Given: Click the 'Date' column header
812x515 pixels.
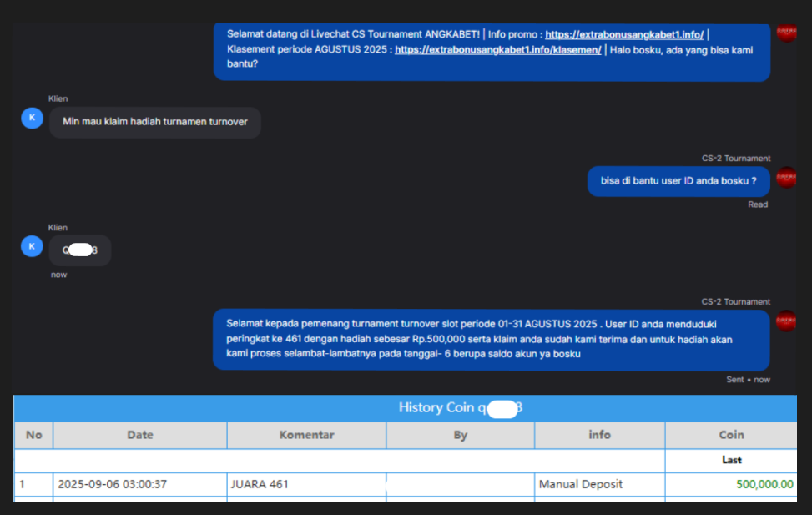Looking at the screenshot, I should click(140, 435).
